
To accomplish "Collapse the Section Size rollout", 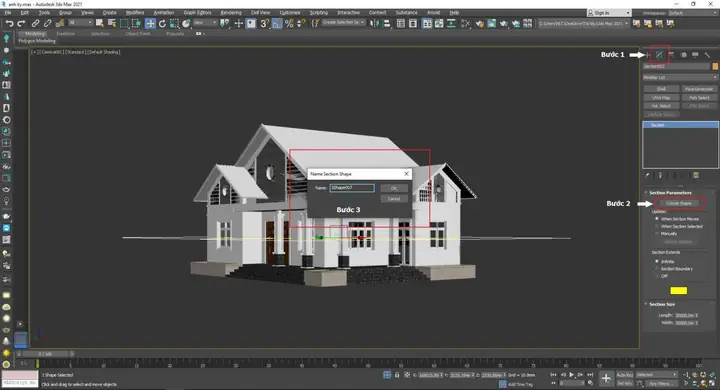I will point(662,304).
